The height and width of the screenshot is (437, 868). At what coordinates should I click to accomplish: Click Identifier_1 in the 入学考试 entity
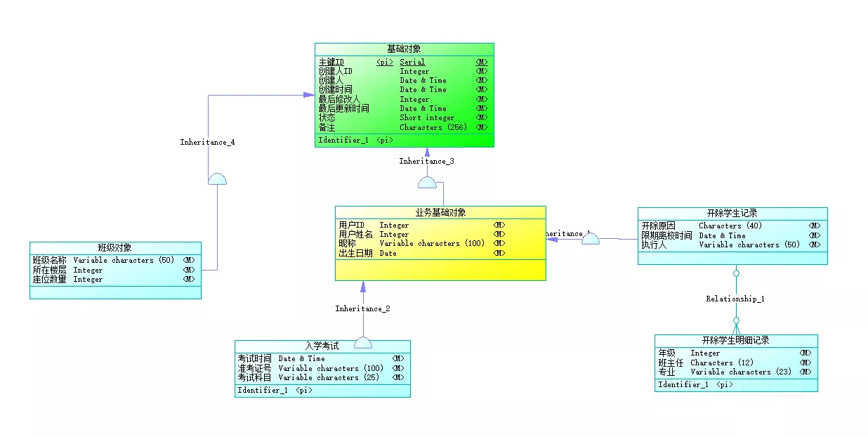pos(263,390)
